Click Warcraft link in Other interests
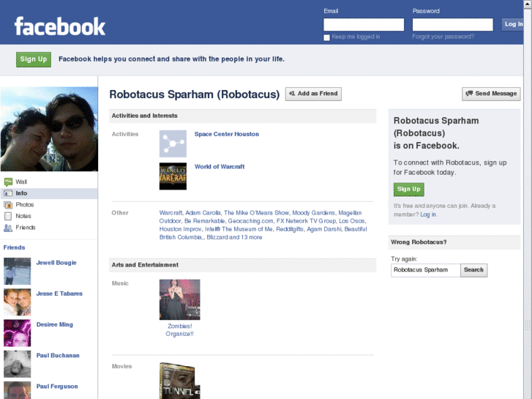 pos(171,213)
